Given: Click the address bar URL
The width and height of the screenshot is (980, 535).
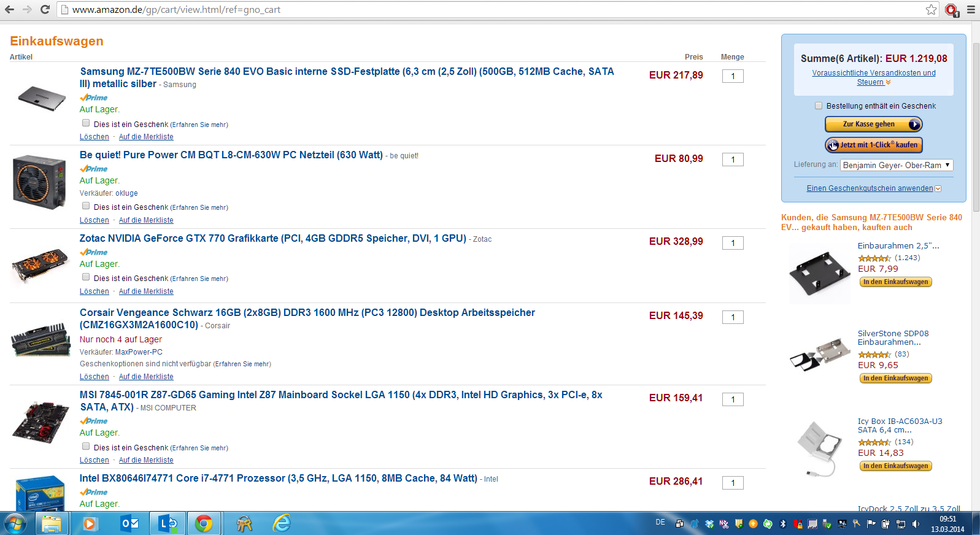Looking at the screenshot, I should (x=176, y=10).
